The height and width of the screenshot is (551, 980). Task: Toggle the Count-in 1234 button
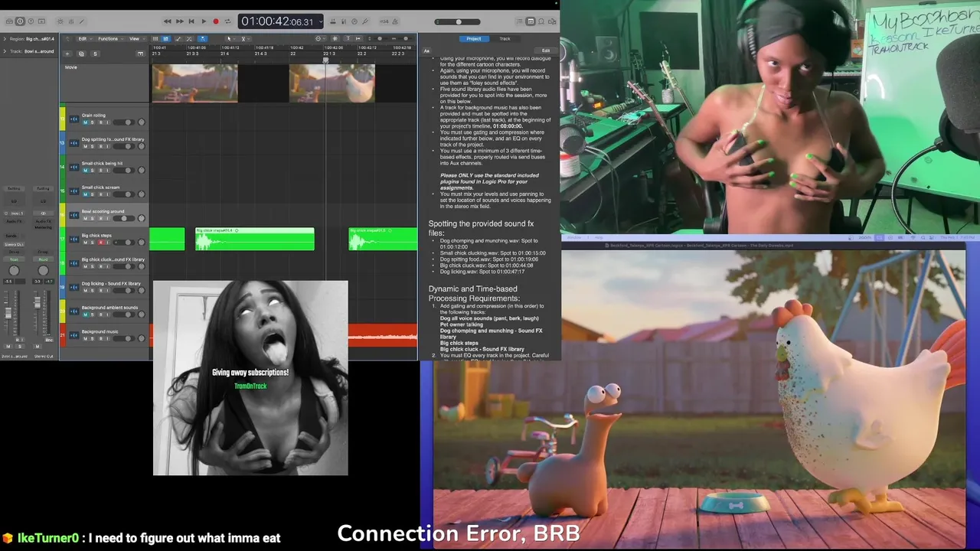[384, 21]
